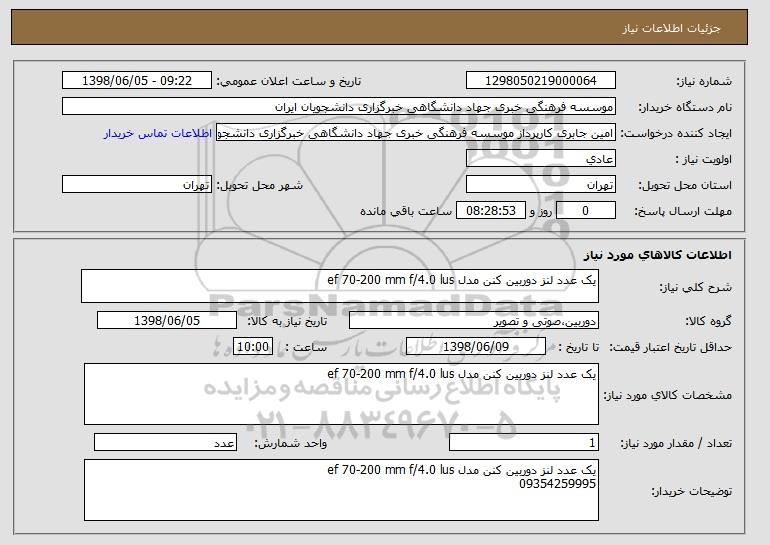The height and width of the screenshot is (545, 770).
Task: Click the quantity field showing 1
Action: coord(524,442)
